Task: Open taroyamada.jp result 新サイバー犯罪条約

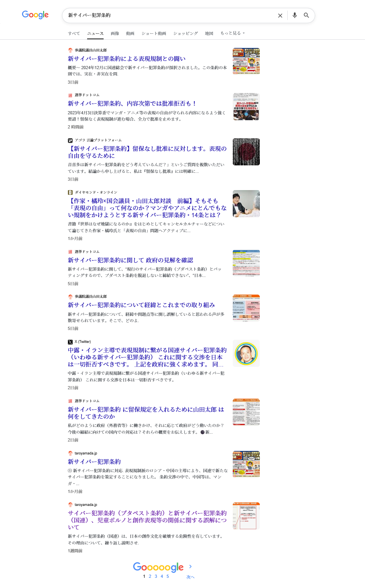Action: [x=94, y=462]
